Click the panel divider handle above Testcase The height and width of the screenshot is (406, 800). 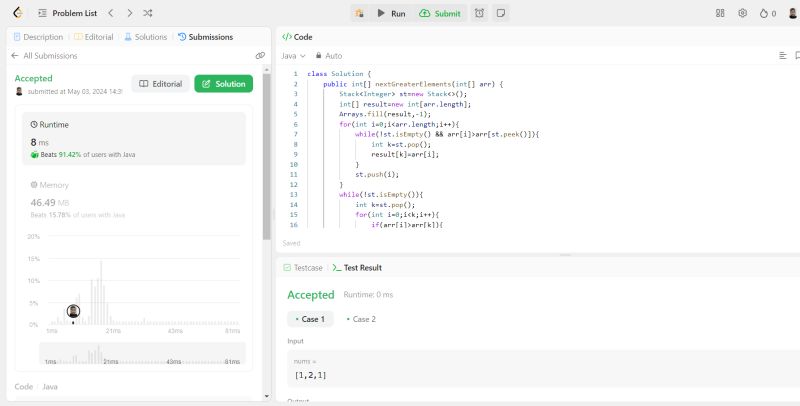click(x=565, y=255)
